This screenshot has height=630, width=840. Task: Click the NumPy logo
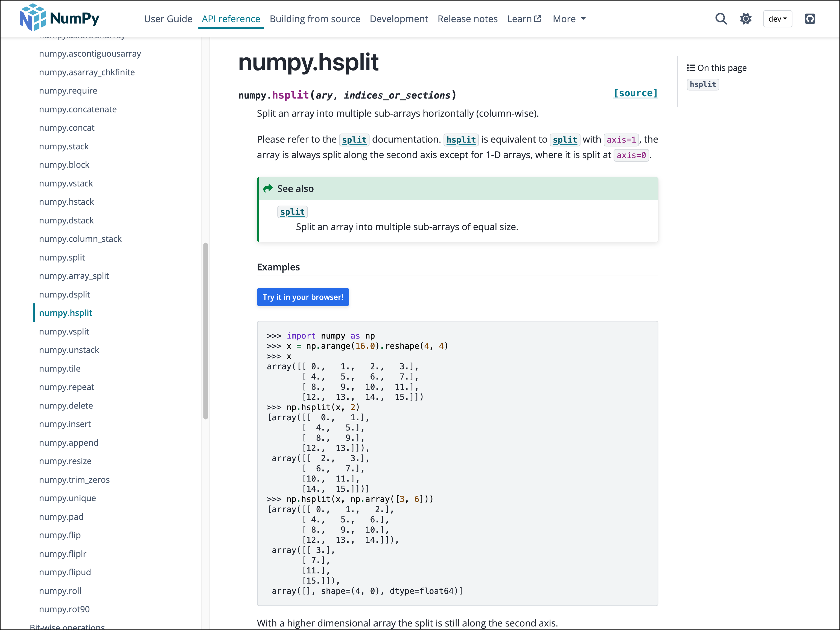click(x=59, y=18)
